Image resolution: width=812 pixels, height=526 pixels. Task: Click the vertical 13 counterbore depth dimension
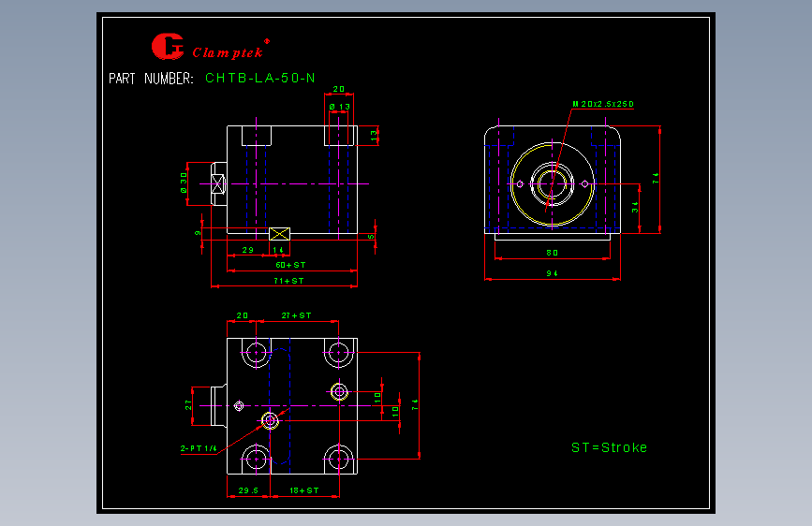(374, 136)
